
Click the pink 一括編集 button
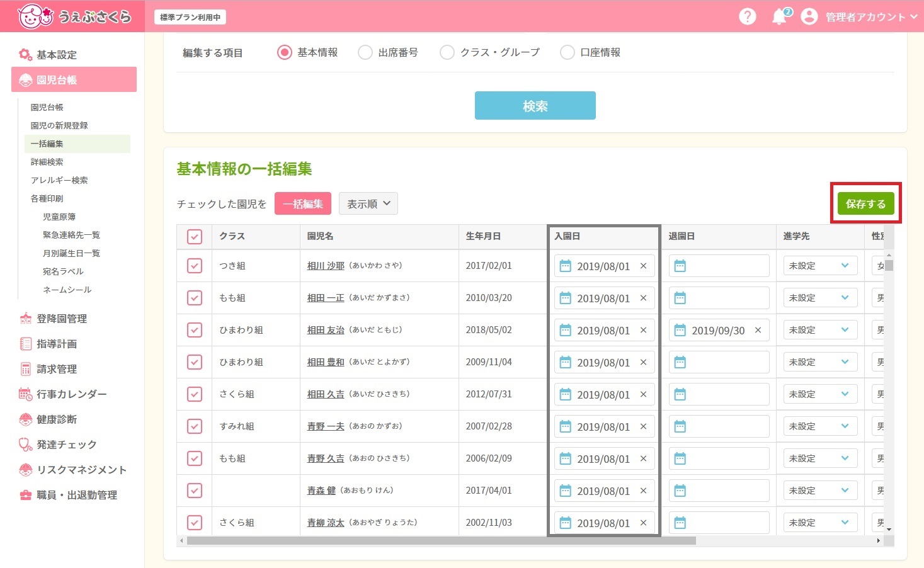tap(303, 203)
